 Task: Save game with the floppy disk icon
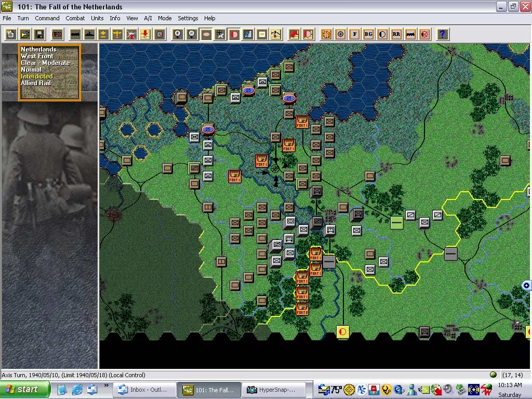click(39, 34)
